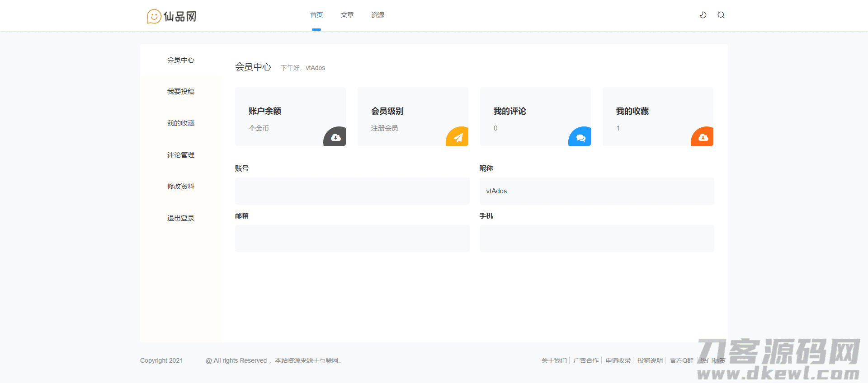Click the gray cloud download icon on 账户余额
868x383 pixels.
point(335,137)
